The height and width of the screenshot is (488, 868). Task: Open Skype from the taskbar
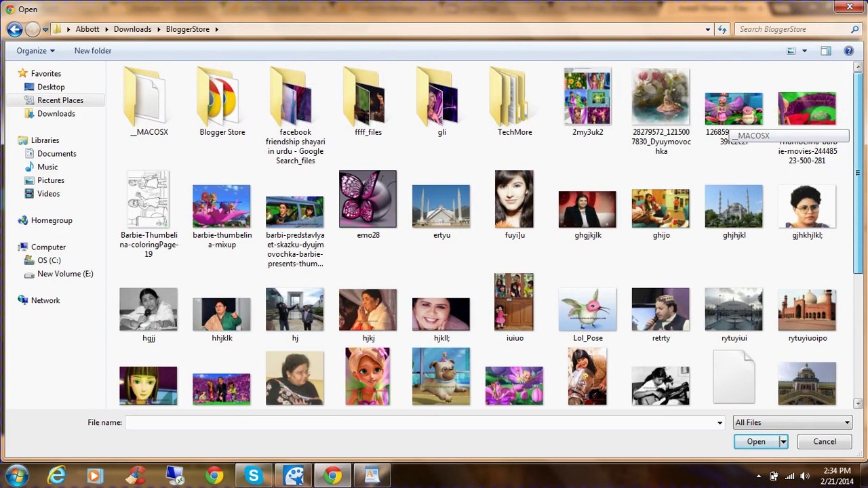click(x=254, y=476)
